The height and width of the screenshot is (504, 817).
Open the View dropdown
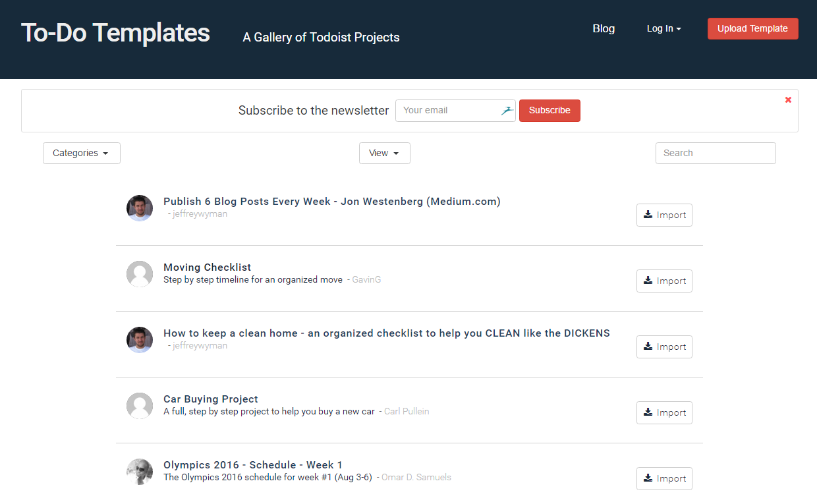point(384,153)
